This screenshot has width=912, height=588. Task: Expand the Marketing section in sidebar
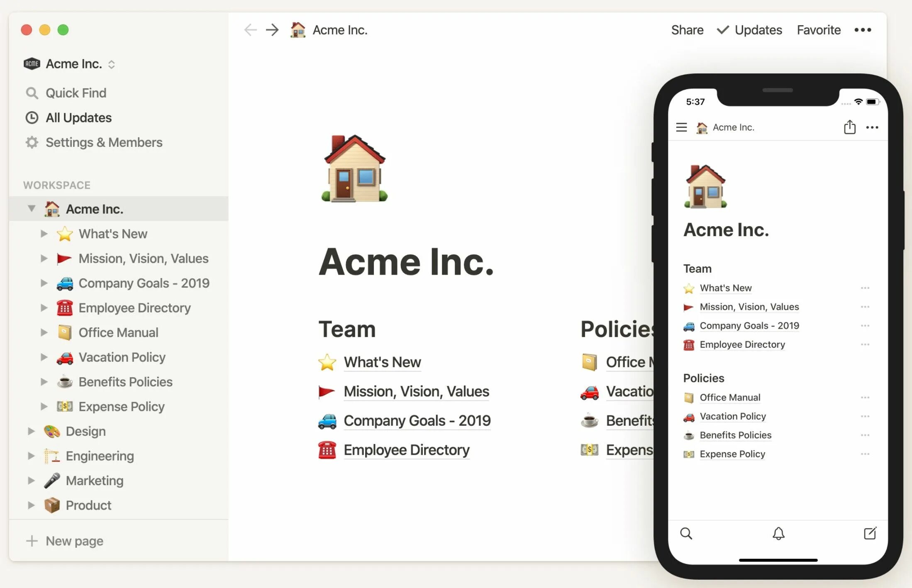(x=31, y=480)
